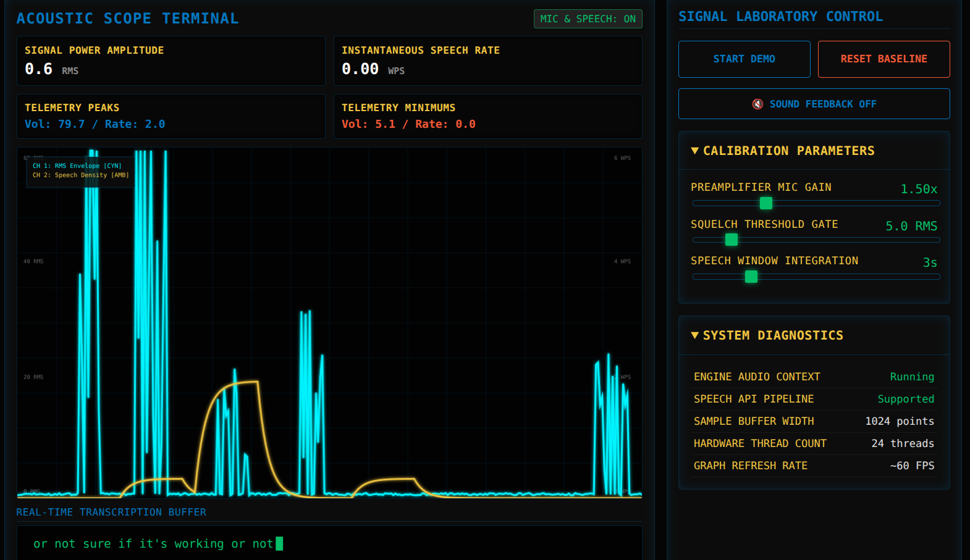Viewport: 970px width, 560px height.
Task: Click the REAL-TIME TRANSCRIPTION BUFFER label
Action: coord(111,512)
